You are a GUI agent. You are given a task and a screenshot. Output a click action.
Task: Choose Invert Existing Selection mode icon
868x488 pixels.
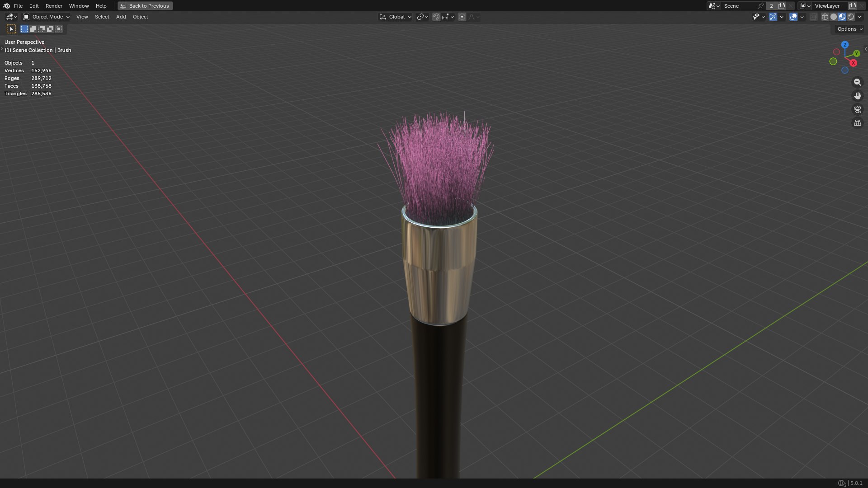click(x=50, y=29)
